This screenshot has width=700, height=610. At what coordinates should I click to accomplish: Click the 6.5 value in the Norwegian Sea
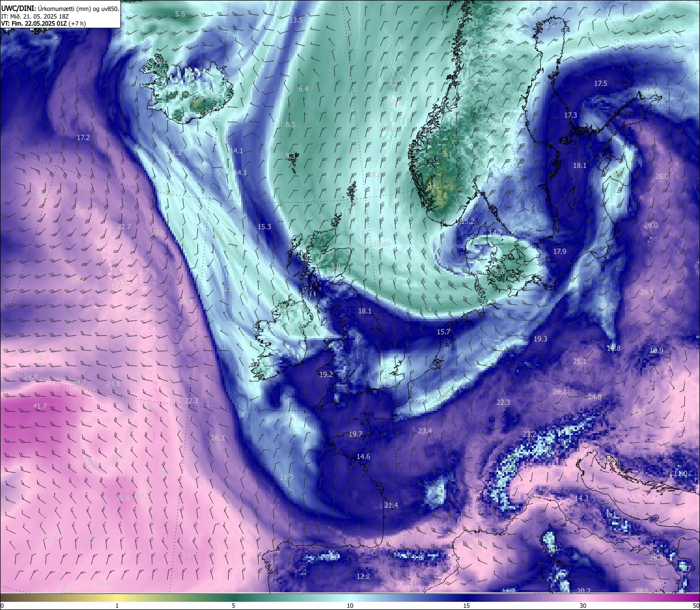(290, 125)
